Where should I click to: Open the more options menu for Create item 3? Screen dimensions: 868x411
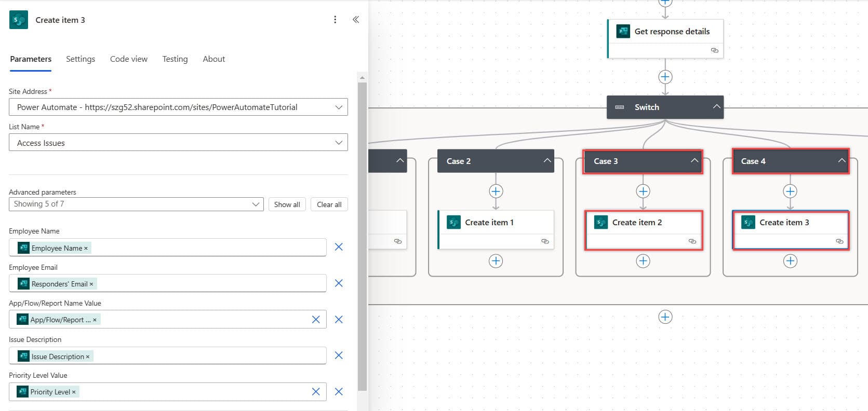(335, 20)
